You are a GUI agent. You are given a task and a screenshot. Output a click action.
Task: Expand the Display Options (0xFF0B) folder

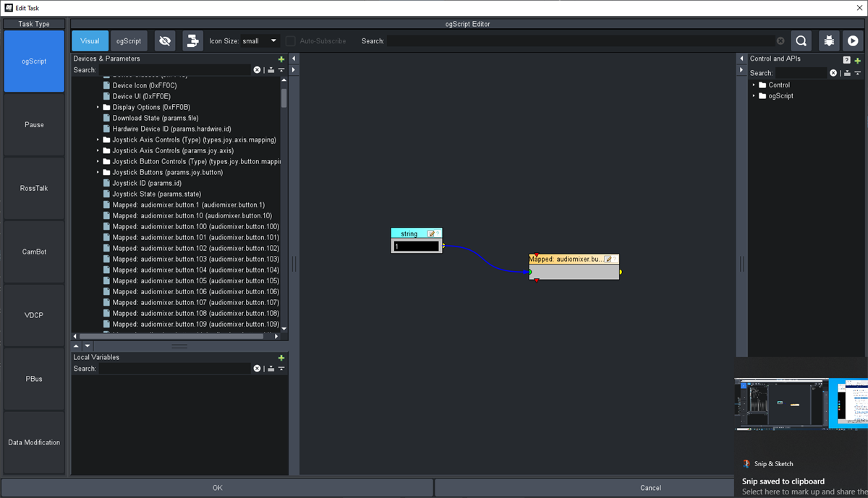(x=98, y=107)
